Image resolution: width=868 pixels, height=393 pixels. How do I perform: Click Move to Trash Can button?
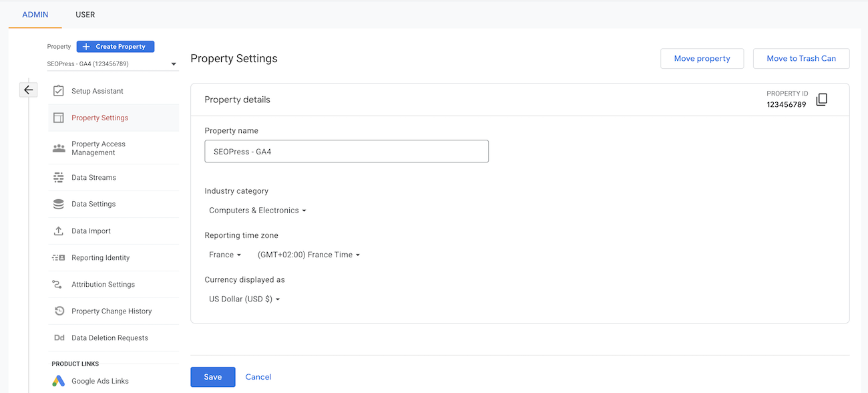801,59
